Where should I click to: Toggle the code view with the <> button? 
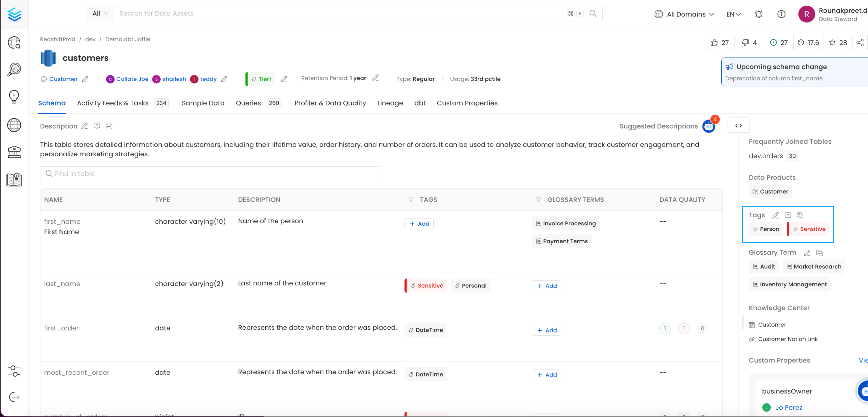[x=738, y=125]
